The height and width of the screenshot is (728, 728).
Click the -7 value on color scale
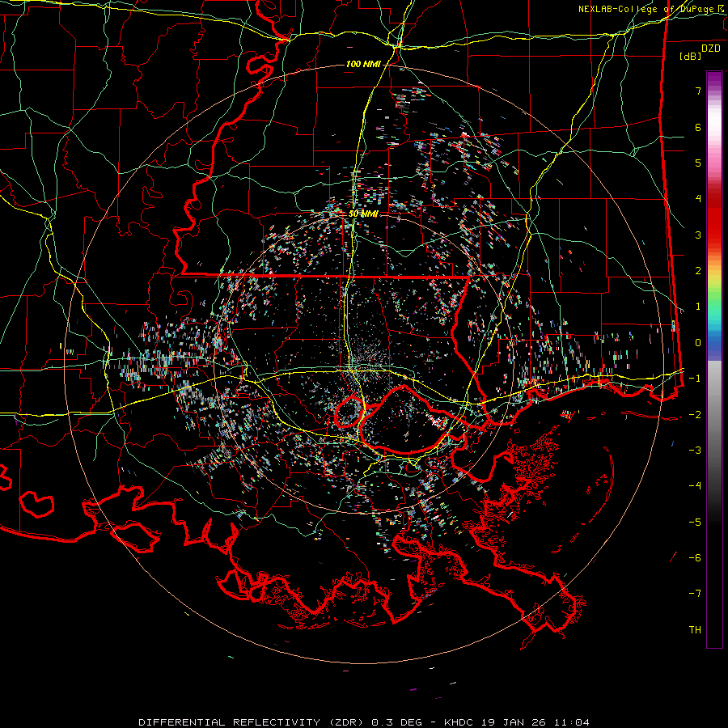pos(695,594)
